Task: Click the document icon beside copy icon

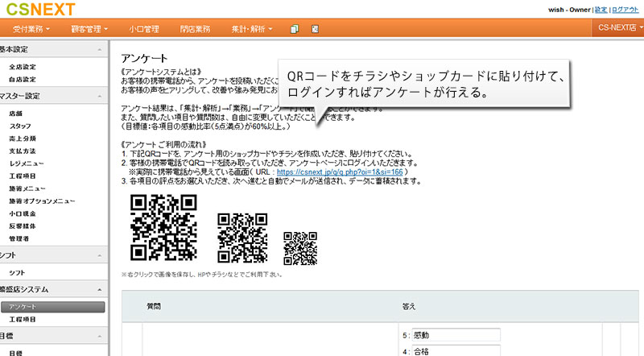Action: coord(315,29)
